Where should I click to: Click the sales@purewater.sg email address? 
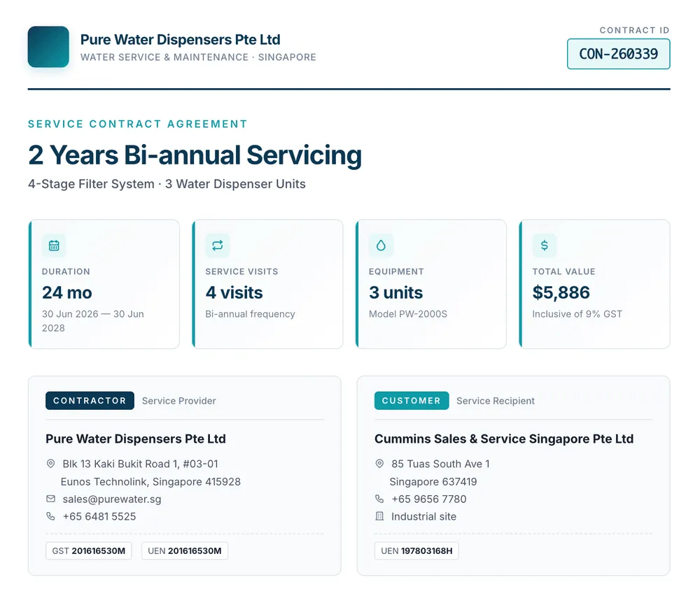click(x=112, y=499)
